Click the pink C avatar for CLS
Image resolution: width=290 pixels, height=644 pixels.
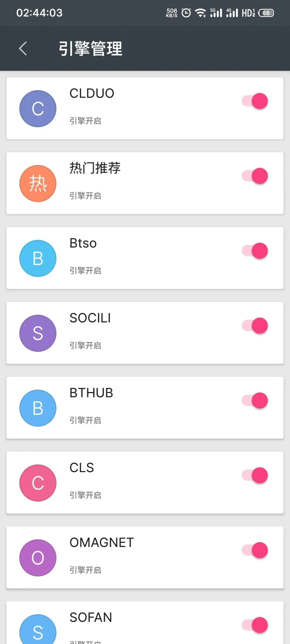(x=38, y=483)
